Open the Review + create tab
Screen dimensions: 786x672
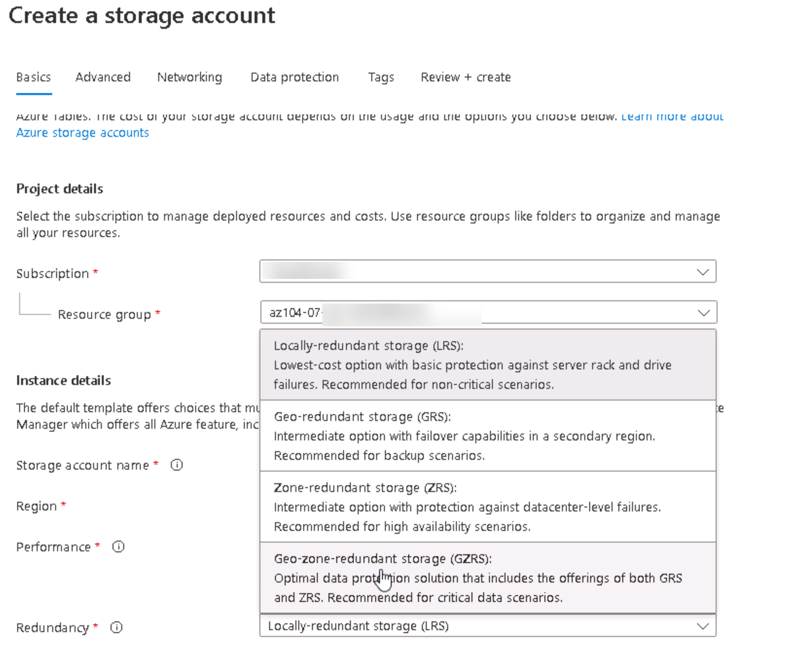tap(466, 77)
